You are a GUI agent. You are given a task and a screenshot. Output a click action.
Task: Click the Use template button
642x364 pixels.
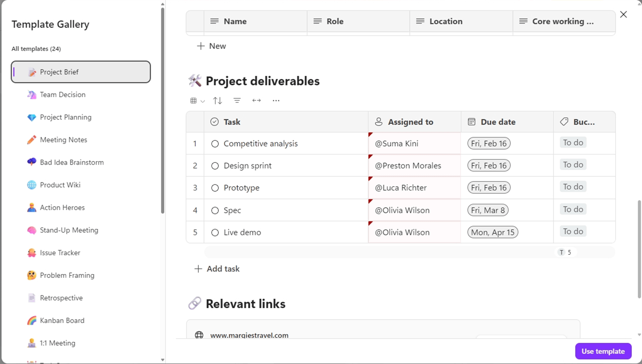click(x=603, y=351)
